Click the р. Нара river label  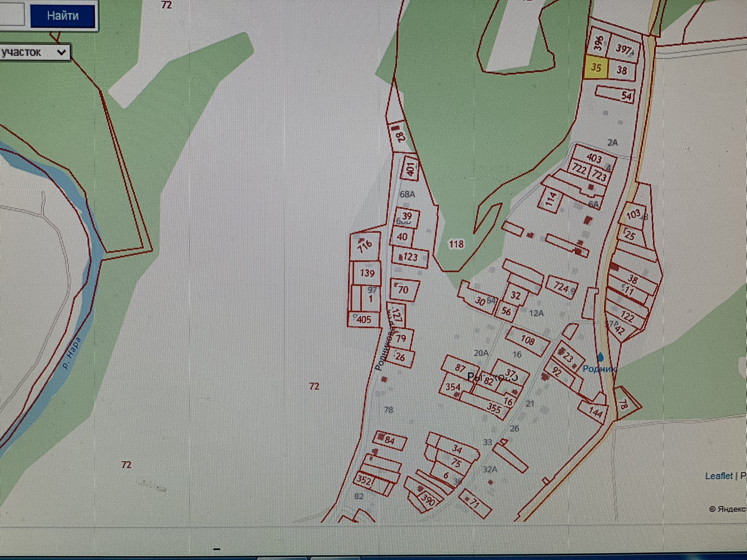coord(72,353)
